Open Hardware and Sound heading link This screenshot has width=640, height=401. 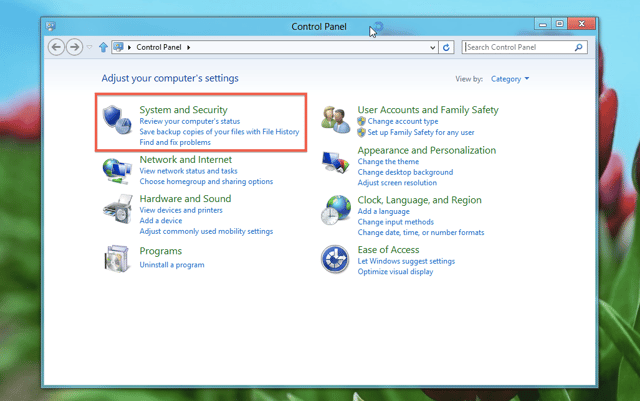(x=185, y=199)
